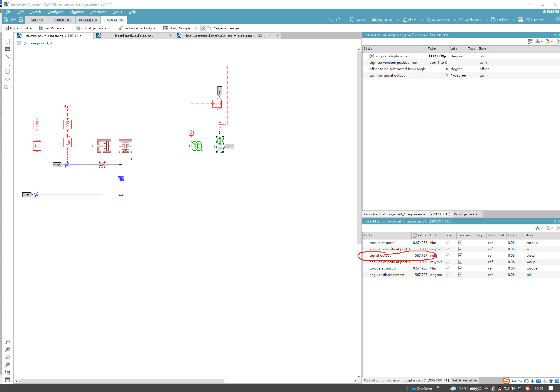This screenshot has width=560, height=392.
Task: Toggle Save next for torque at port 3
Action: [460, 268]
